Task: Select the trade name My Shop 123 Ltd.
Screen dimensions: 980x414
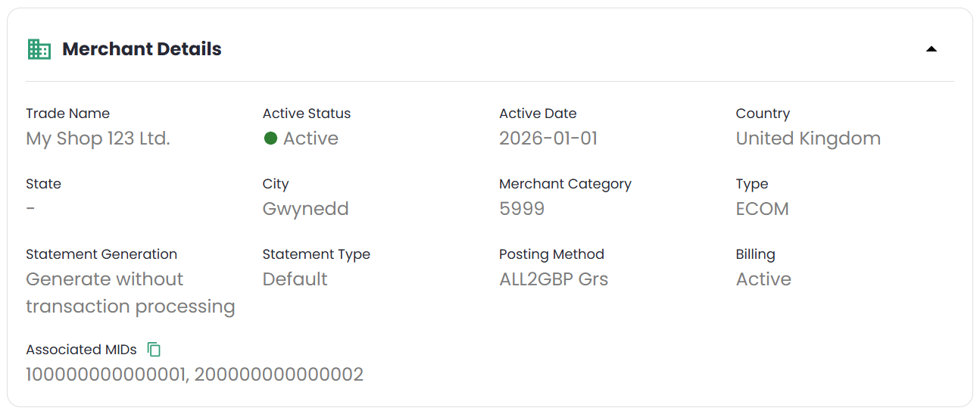Action: (x=98, y=139)
